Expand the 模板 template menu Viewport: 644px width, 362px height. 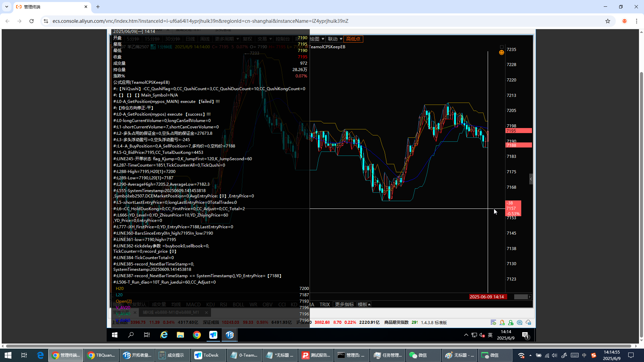tap(364, 304)
